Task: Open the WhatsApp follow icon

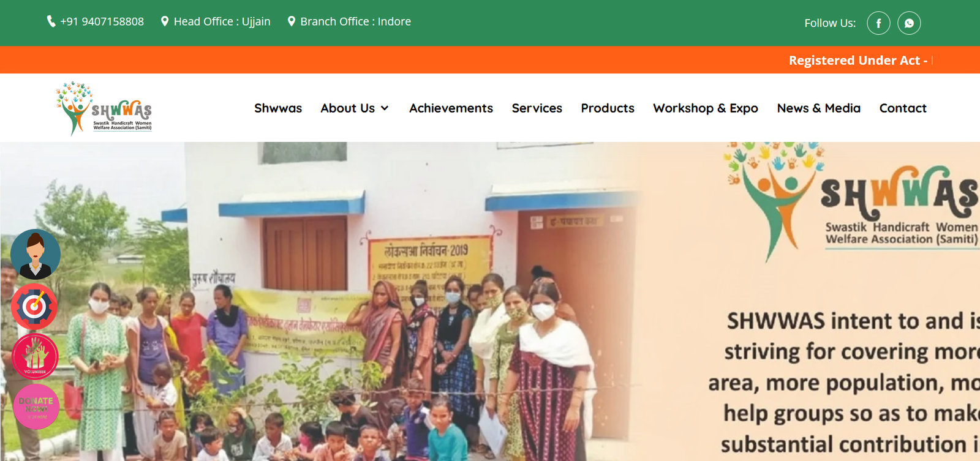Action: pyautogui.click(x=909, y=23)
